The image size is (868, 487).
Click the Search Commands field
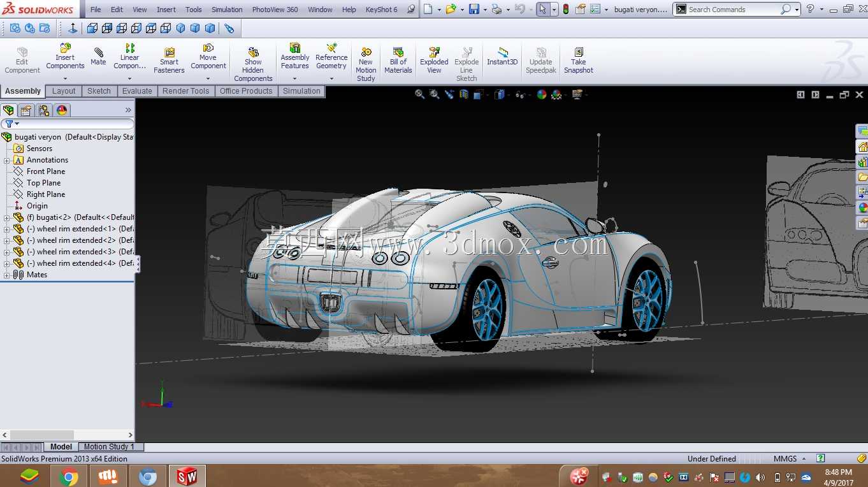pos(733,10)
